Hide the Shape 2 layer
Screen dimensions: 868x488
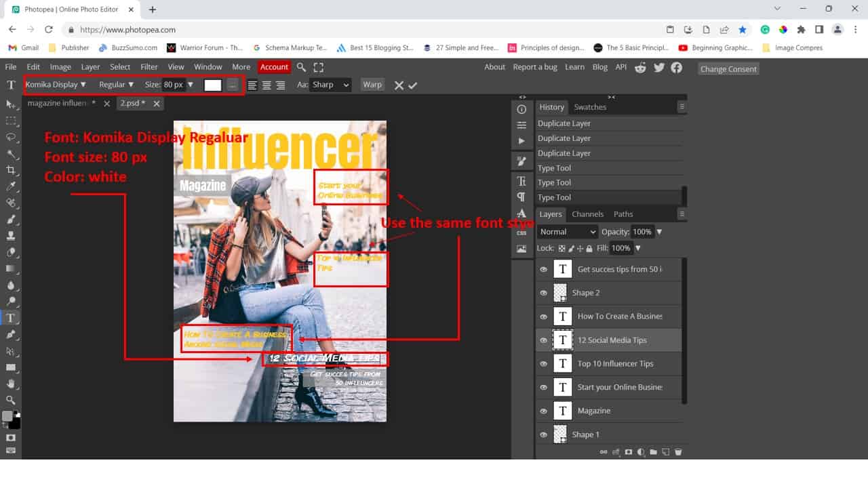[x=543, y=293]
